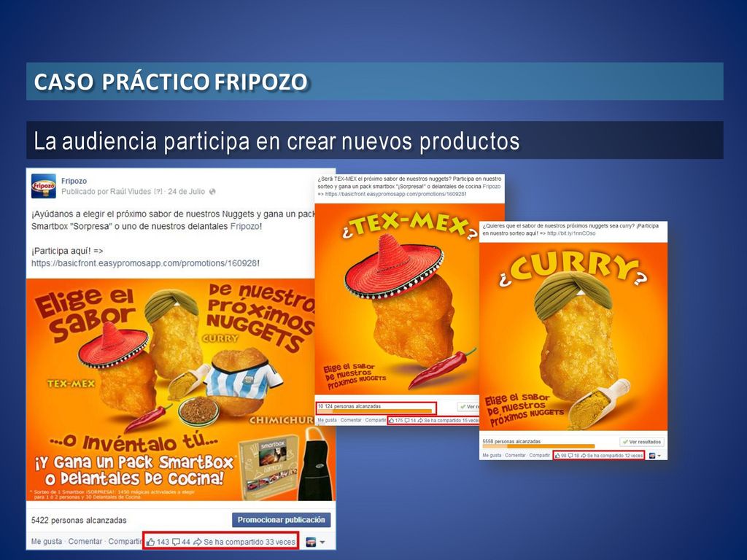Click the orange reach bar on Curry post
747x560 pixels.
pyautogui.click(x=539, y=446)
